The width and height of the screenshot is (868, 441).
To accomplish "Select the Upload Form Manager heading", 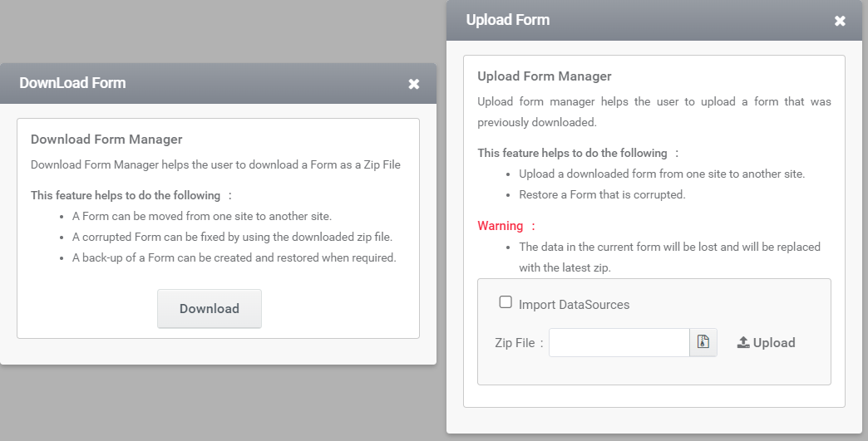I will click(x=544, y=76).
